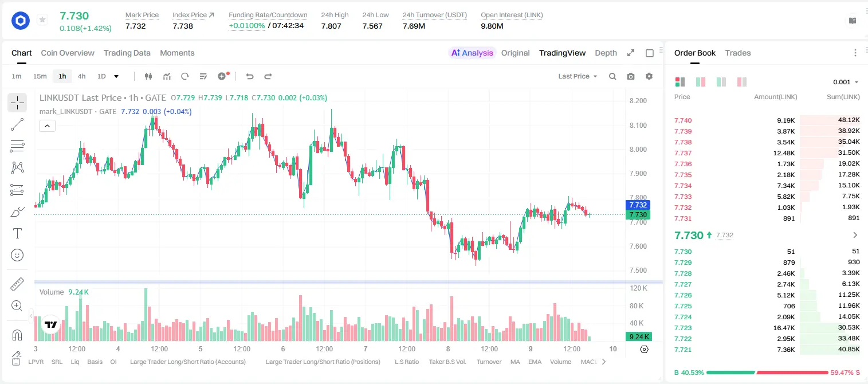
Task: Show only sell orders in order book
Action: tap(742, 82)
